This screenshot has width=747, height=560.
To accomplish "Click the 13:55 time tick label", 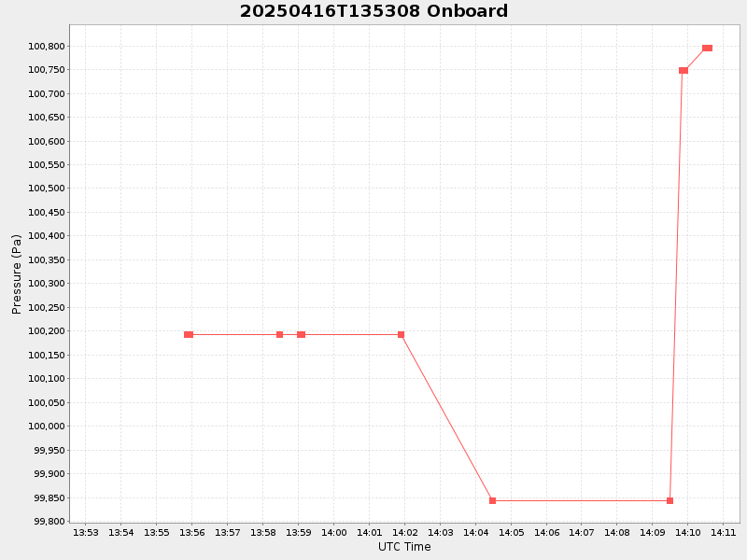I will (157, 532).
